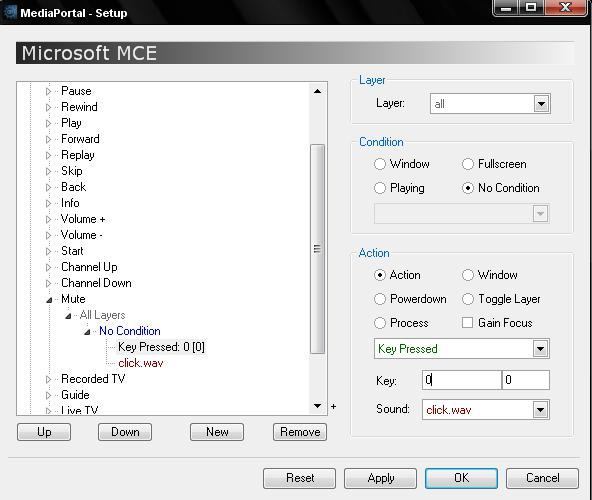Viewport: 592px width, 500px height.
Task: Open the Sound click.wav dropdown
Action: coord(540,410)
